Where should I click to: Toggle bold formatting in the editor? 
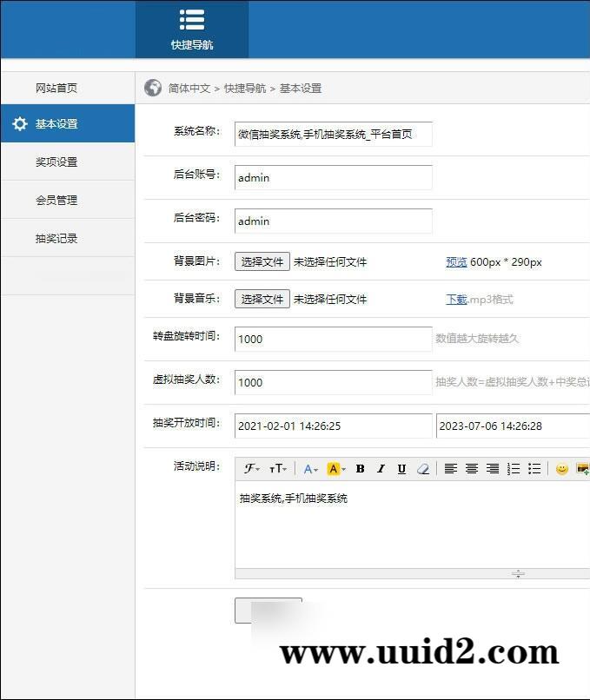click(360, 469)
